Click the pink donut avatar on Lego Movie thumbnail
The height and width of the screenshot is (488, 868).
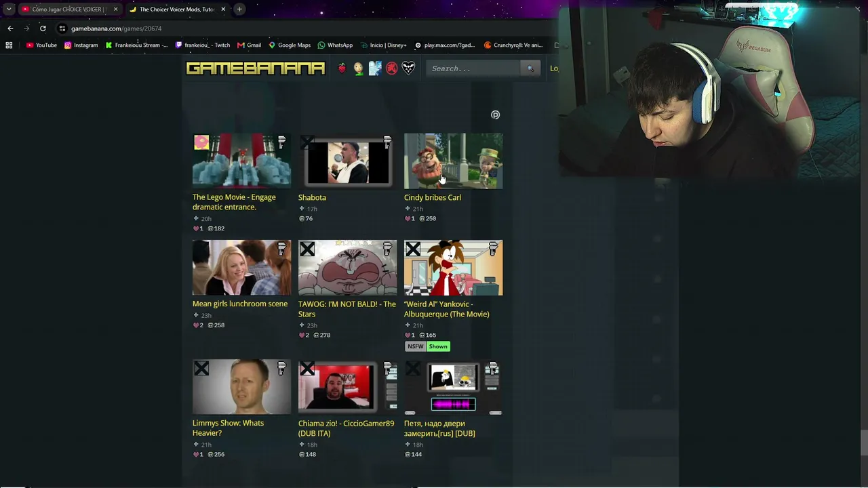click(x=201, y=142)
